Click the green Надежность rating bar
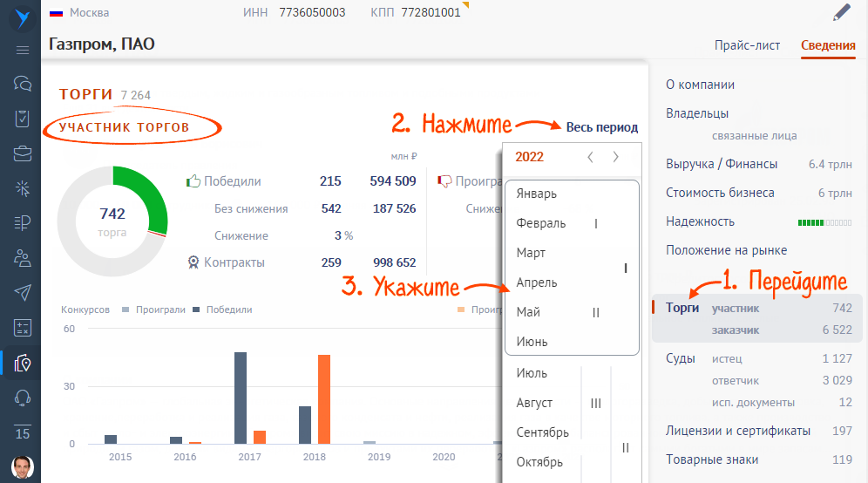This screenshot has width=868, height=483. tap(824, 222)
